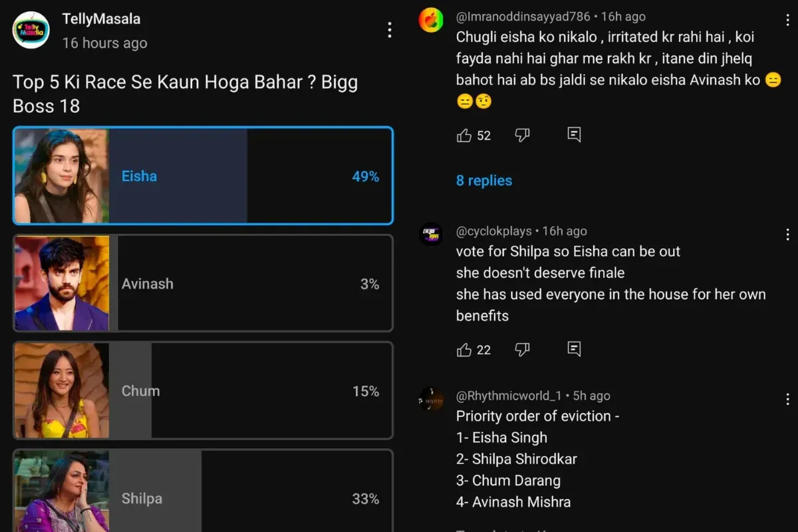
Task: Choose Chum poll option
Action: click(203, 390)
